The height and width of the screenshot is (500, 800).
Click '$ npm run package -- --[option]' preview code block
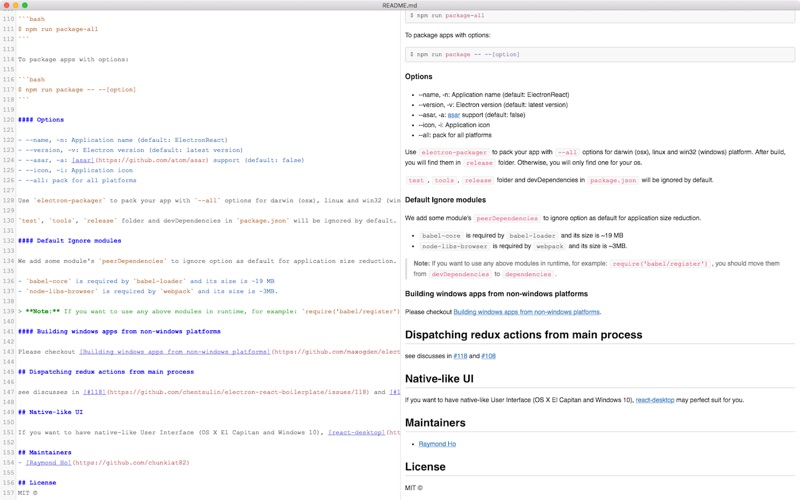click(x=600, y=54)
